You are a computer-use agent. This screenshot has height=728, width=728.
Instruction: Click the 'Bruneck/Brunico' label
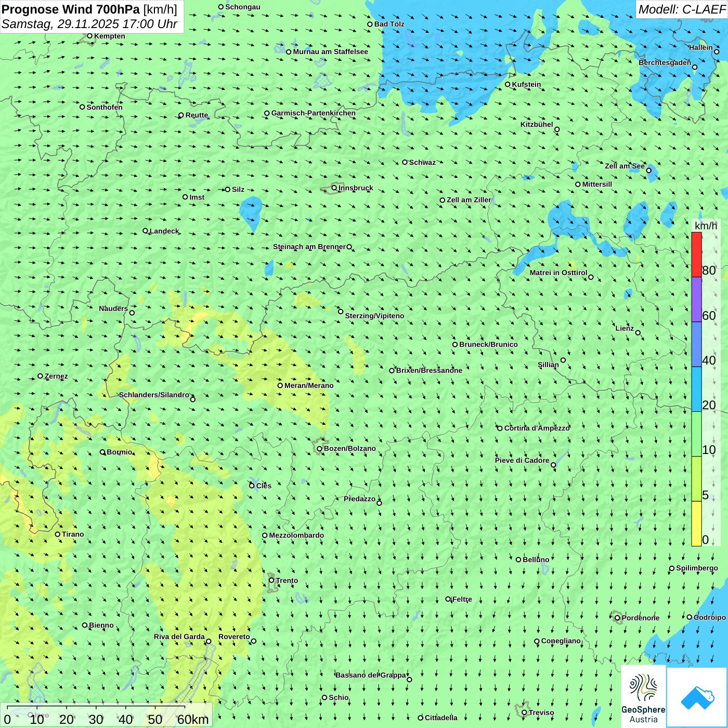click(x=488, y=344)
